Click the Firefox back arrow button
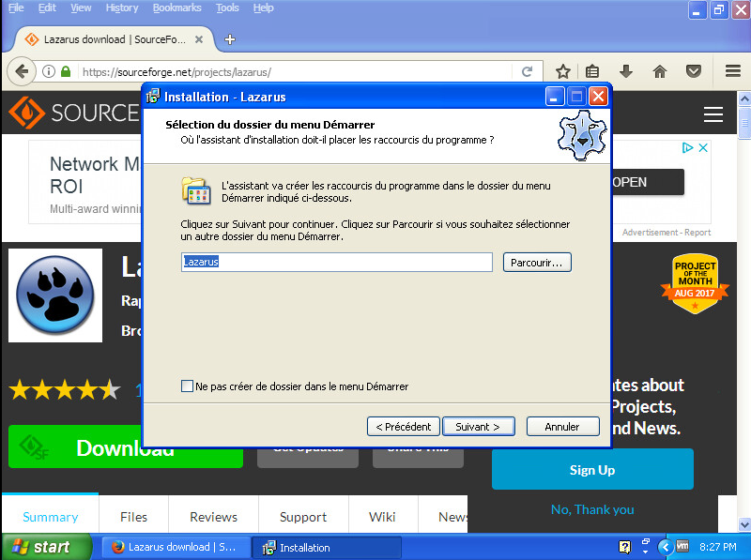Viewport: 751px width, 560px height. point(22,72)
